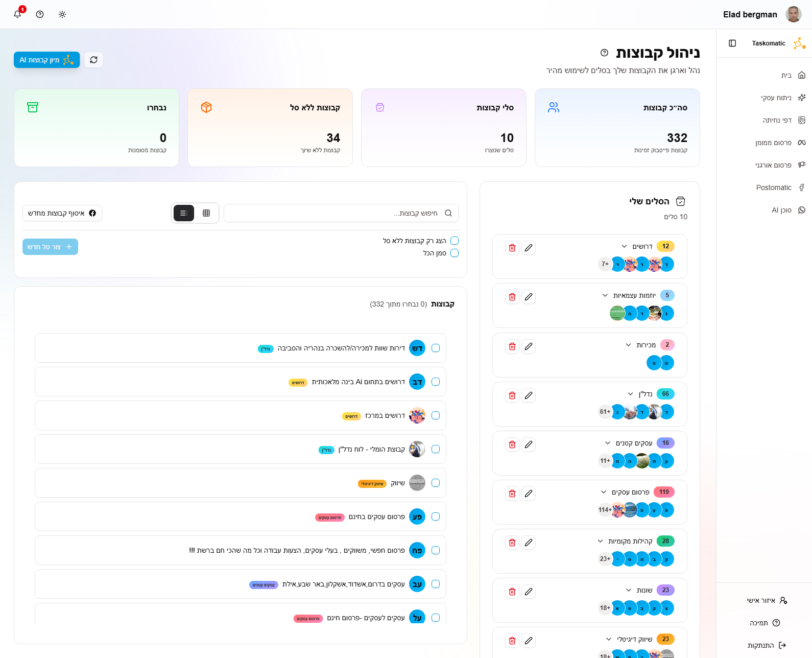This screenshot has height=658, width=812.
Task: Select the 'דרושים במרכז' group checkbox
Action: tap(436, 415)
